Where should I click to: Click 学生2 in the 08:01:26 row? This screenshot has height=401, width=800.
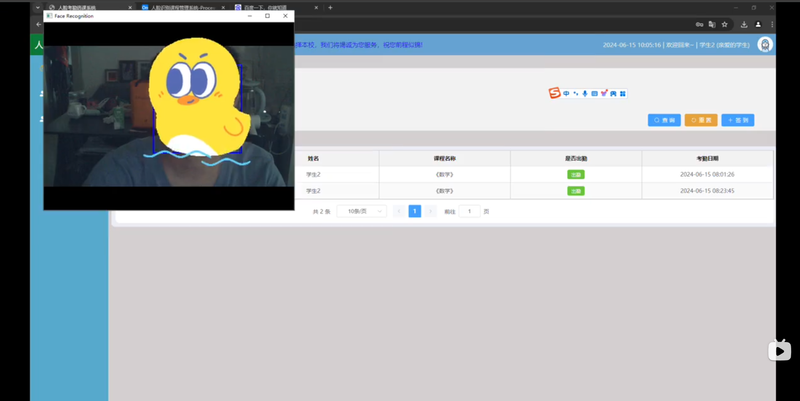[x=313, y=174]
